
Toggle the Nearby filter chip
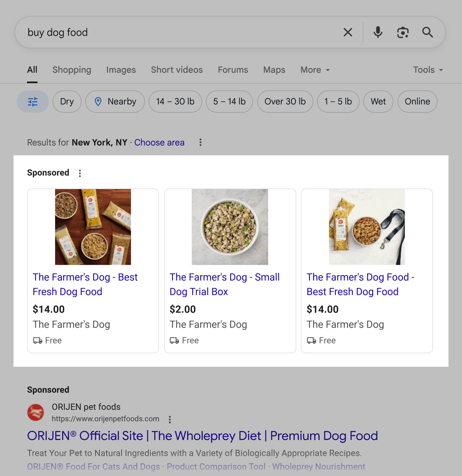pos(115,102)
